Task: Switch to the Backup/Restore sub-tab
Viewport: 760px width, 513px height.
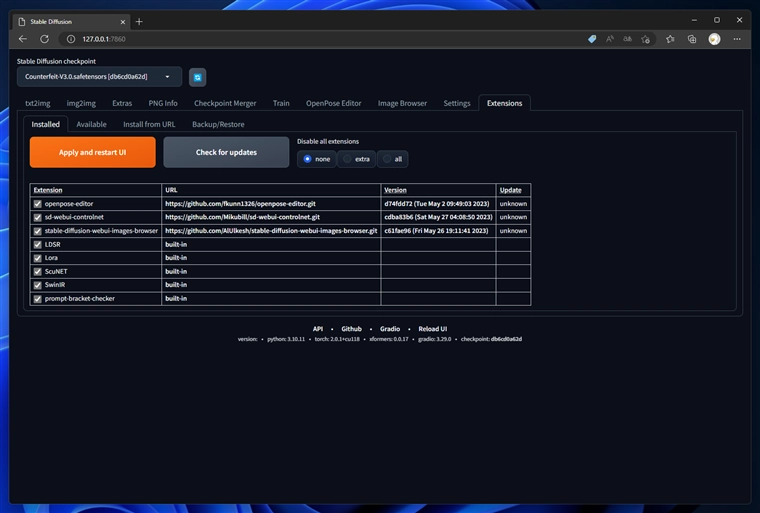Action: click(x=218, y=124)
